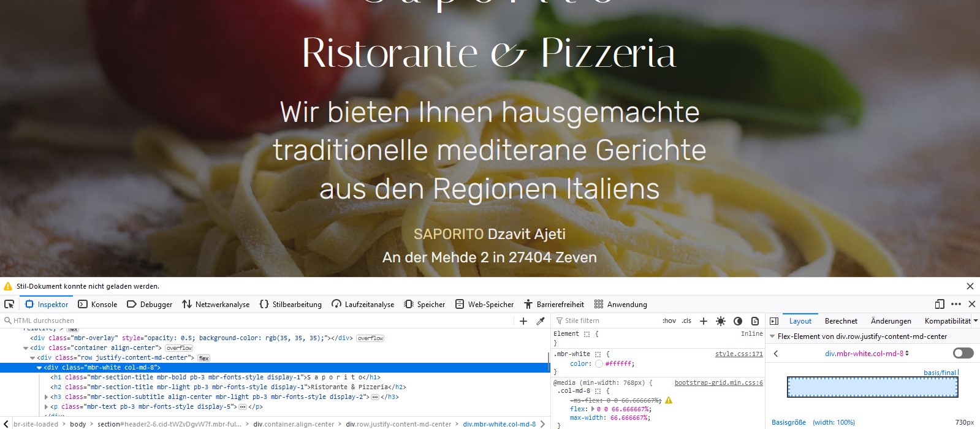Image resolution: width=980 pixels, height=429 pixels.
Task: Toggle print media simulation
Action: click(x=755, y=321)
